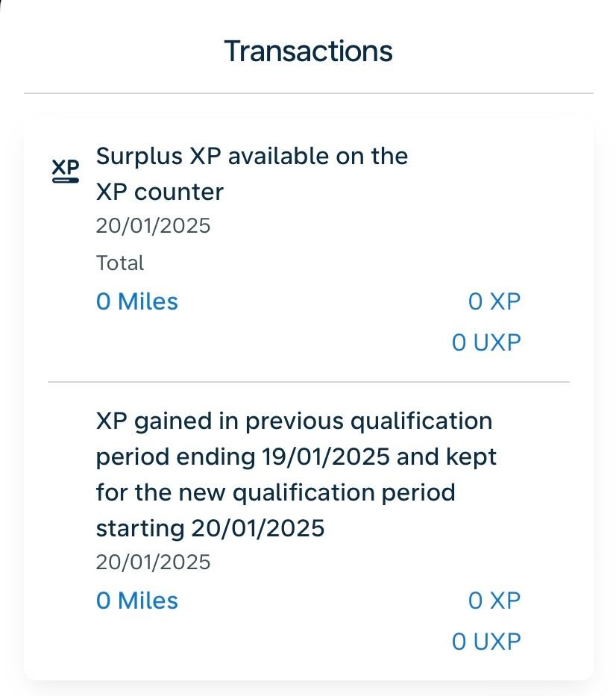Click the XP counter icon

pyautogui.click(x=66, y=170)
